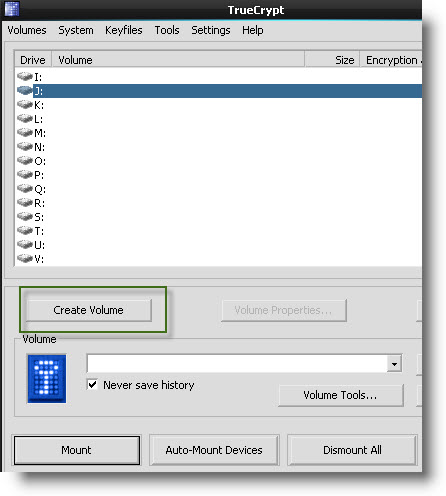Select the I: drive icon
Screen dimensions: 446x496
[25, 76]
